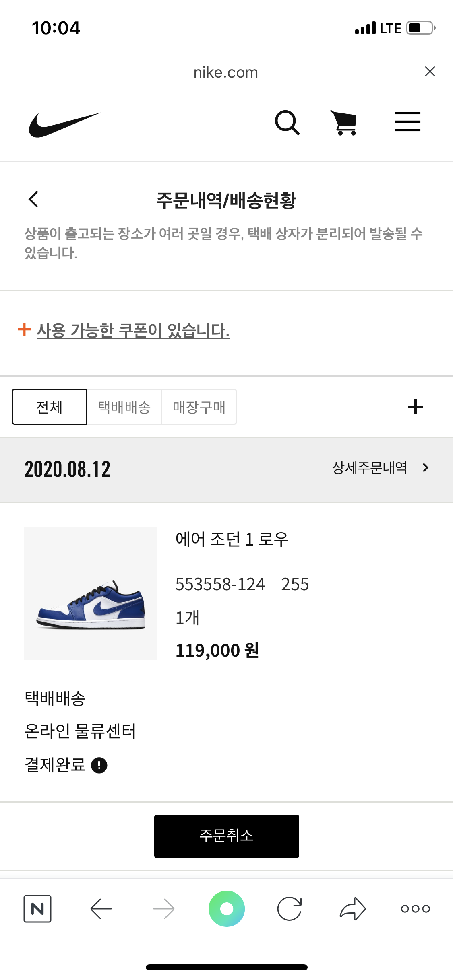Screen dimensions: 453x980
Task: Tap the browser back arrow
Action: [101, 908]
